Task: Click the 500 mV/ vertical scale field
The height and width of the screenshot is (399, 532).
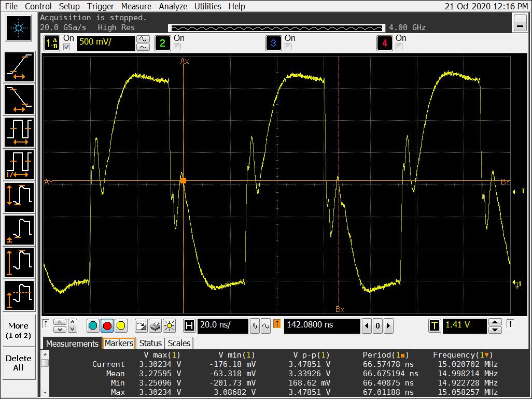Action: [x=105, y=42]
